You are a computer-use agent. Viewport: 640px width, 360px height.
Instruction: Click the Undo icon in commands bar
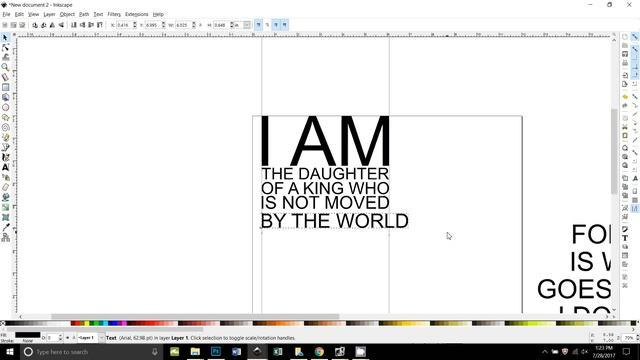(625, 97)
